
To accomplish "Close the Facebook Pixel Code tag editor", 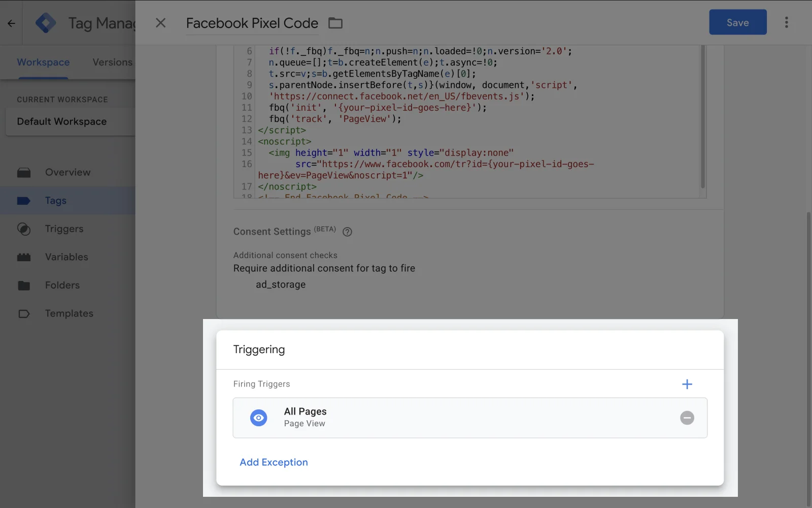I will click(160, 23).
